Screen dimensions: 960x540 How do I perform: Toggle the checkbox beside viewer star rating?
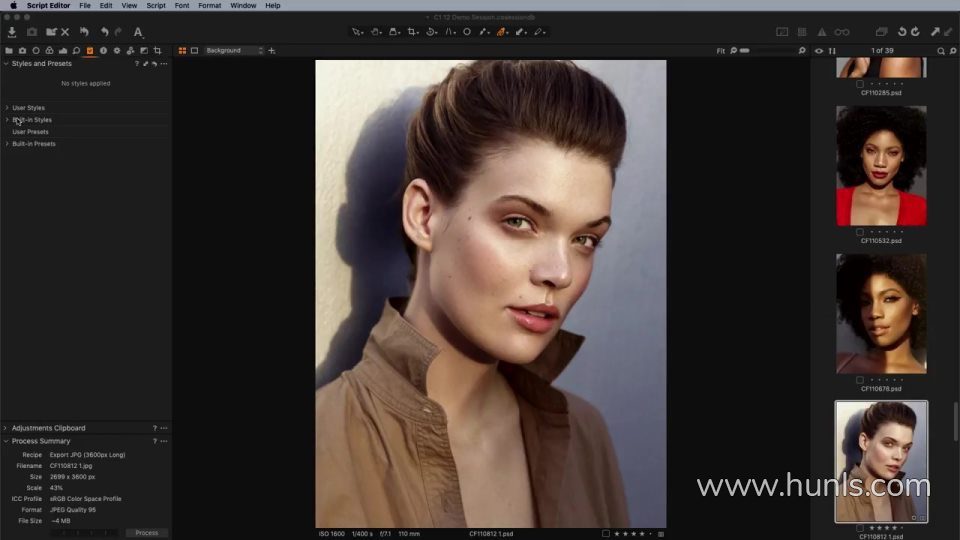pyautogui.click(x=606, y=534)
